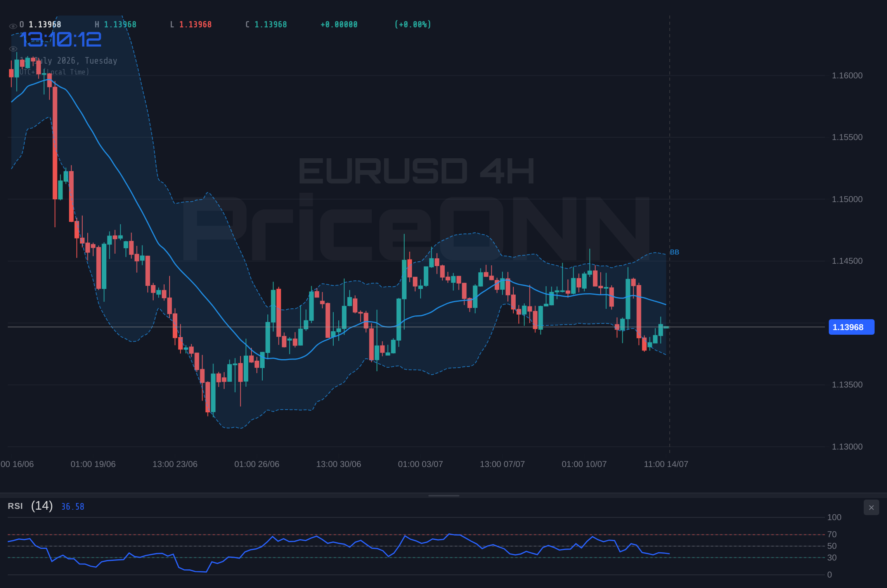
Task: Click the 13:00 07/07 time axis label
Action: tap(502, 464)
